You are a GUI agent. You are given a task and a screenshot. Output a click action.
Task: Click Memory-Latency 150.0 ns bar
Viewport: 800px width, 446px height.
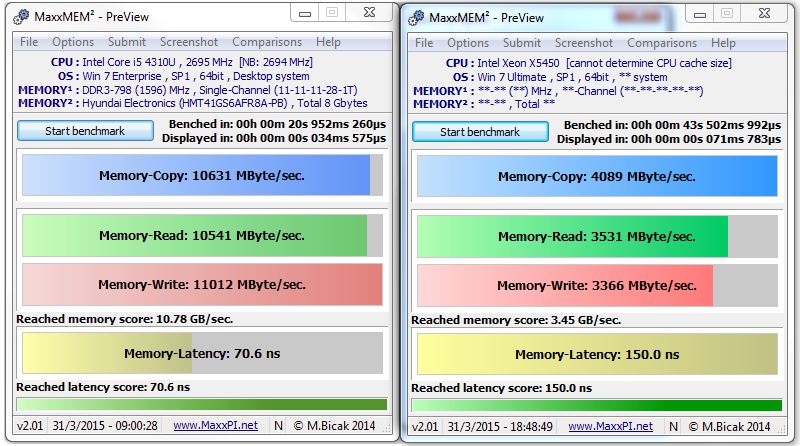click(x=597, y=354)
